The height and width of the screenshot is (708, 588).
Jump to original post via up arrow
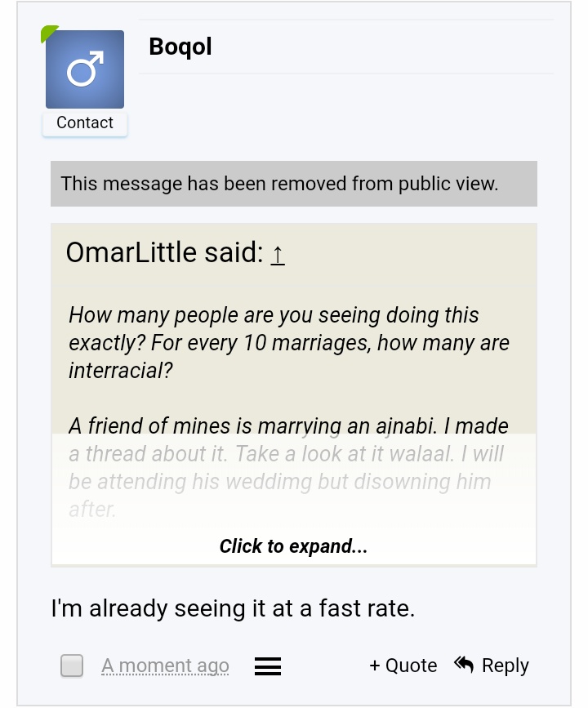tap(278, 254)
